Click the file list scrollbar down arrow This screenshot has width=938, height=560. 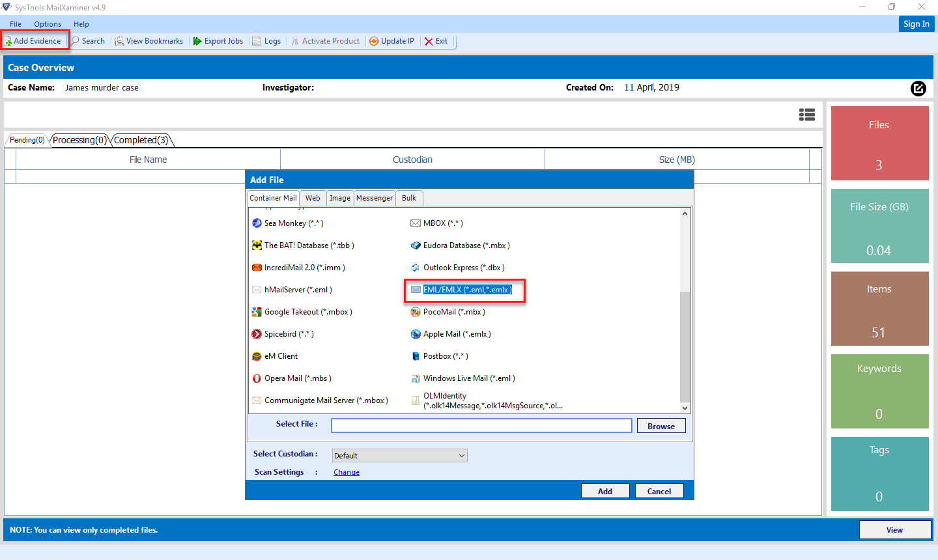point(685,408)
